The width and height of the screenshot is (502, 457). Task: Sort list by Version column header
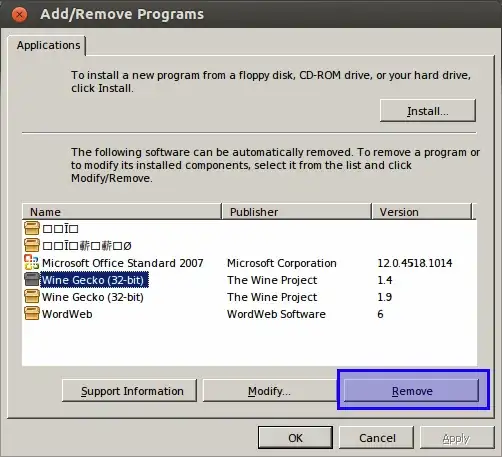[422, 212]
